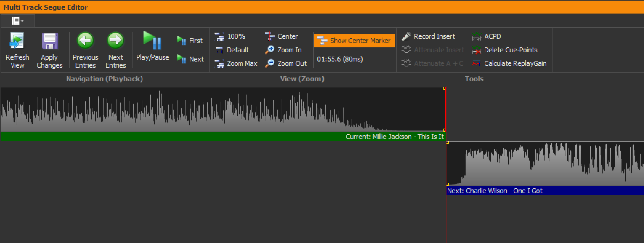Center the segue view
This screenshot has height=243, width=644.
click(281, 36)
